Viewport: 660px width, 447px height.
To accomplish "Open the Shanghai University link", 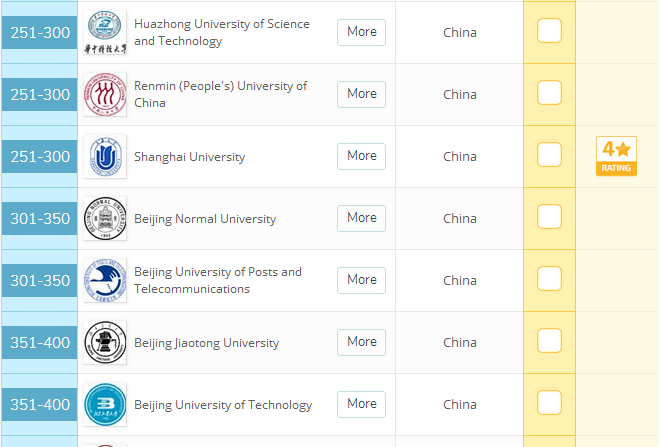I will pos(189,157).
